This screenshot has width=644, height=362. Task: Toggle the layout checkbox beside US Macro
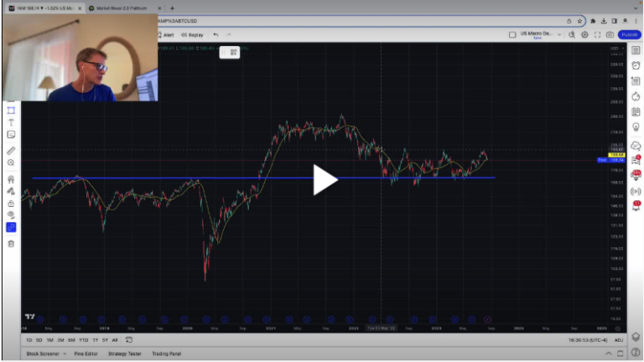513,34
